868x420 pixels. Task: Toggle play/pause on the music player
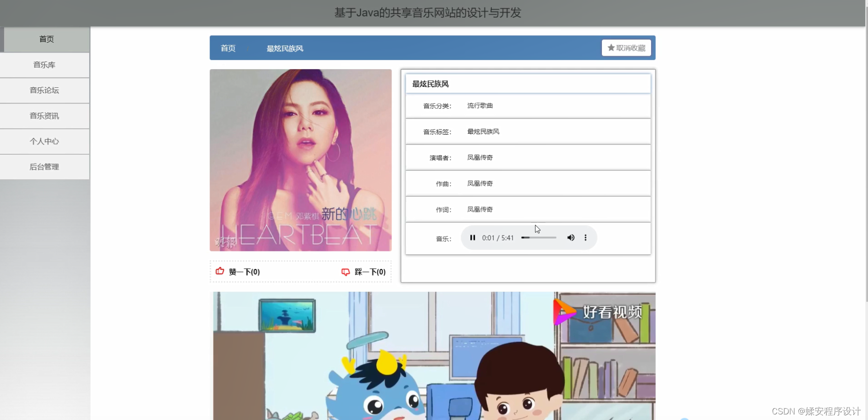coord(473,237)
